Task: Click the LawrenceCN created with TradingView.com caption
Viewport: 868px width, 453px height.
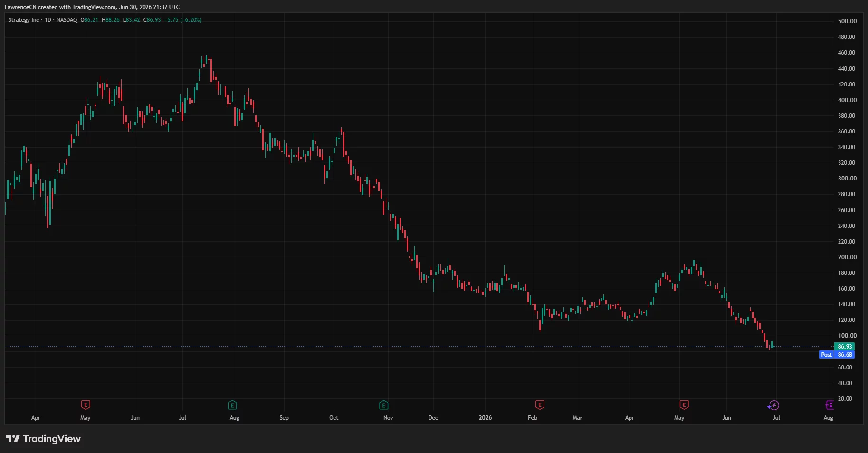Action: pos(92,7)
